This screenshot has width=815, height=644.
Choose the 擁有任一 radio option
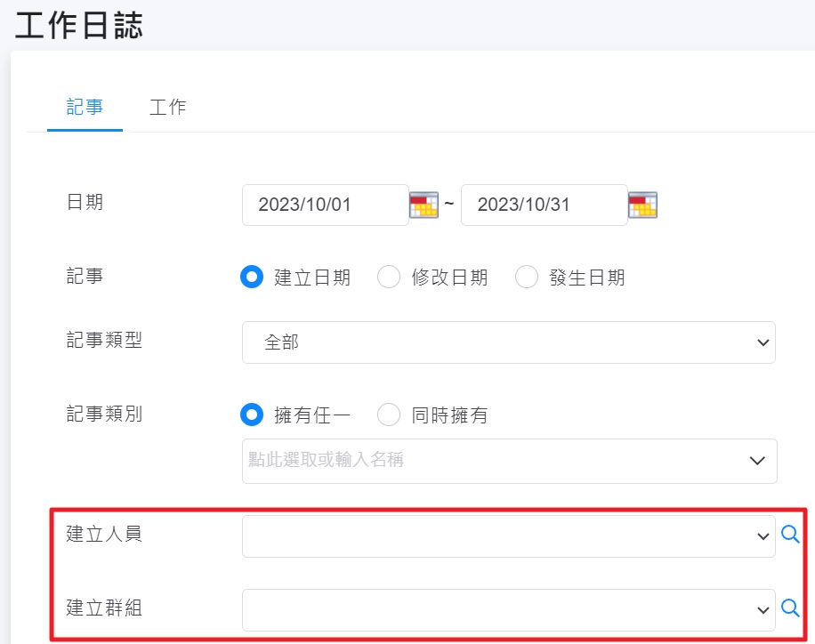click(x=253, y=415)
